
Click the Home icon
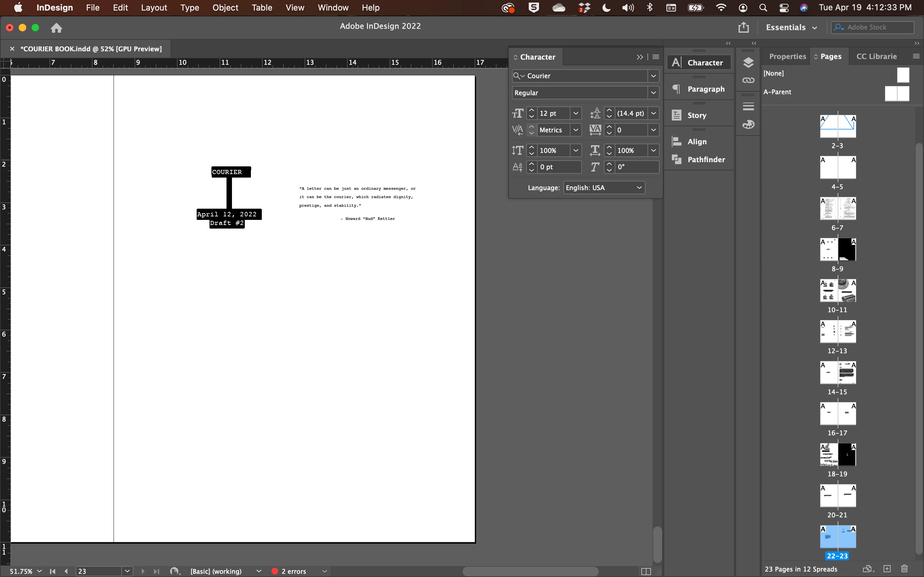pos(56,28)
